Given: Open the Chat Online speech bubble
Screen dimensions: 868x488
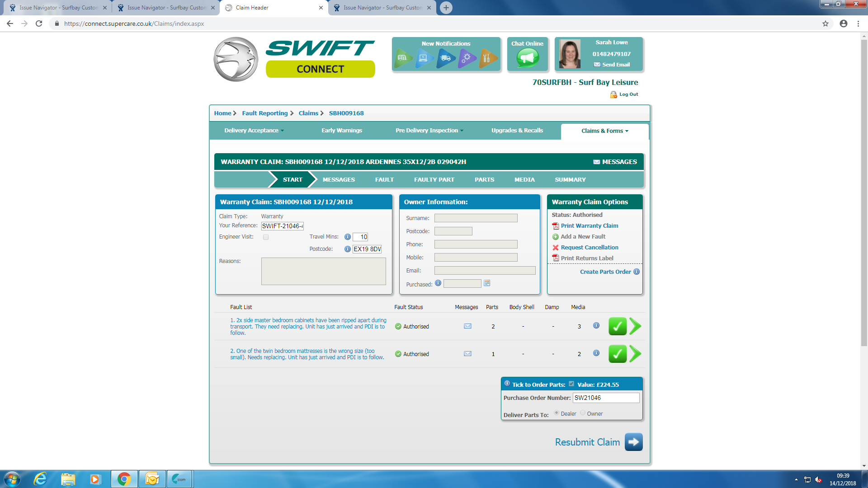Looking at the screenshot, I should tap(528, 58).
